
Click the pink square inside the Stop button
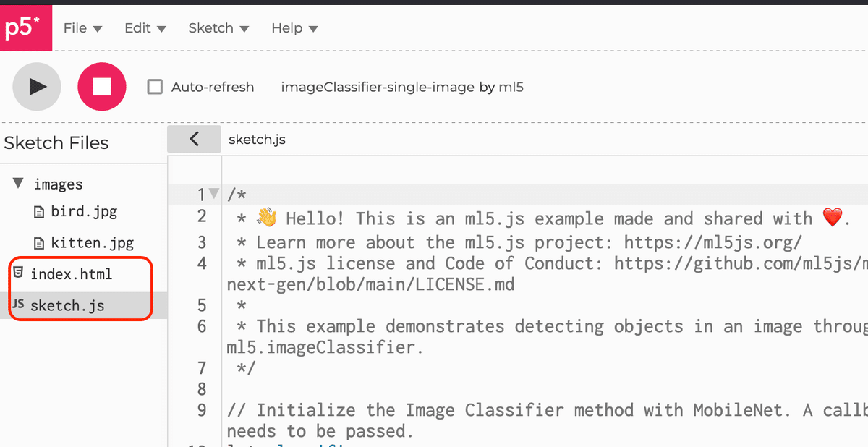(x=101, y=86)
